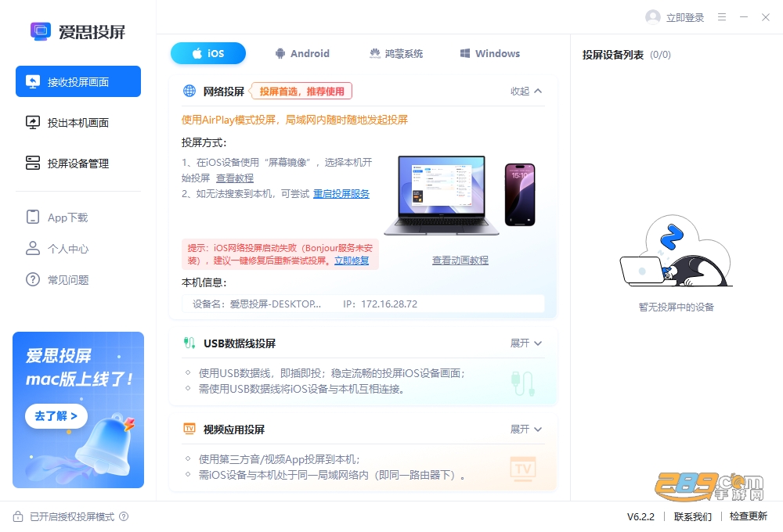
Task: Click 暂无投屏中的设备 placeholder text
Action: click(x=677, y=307)
